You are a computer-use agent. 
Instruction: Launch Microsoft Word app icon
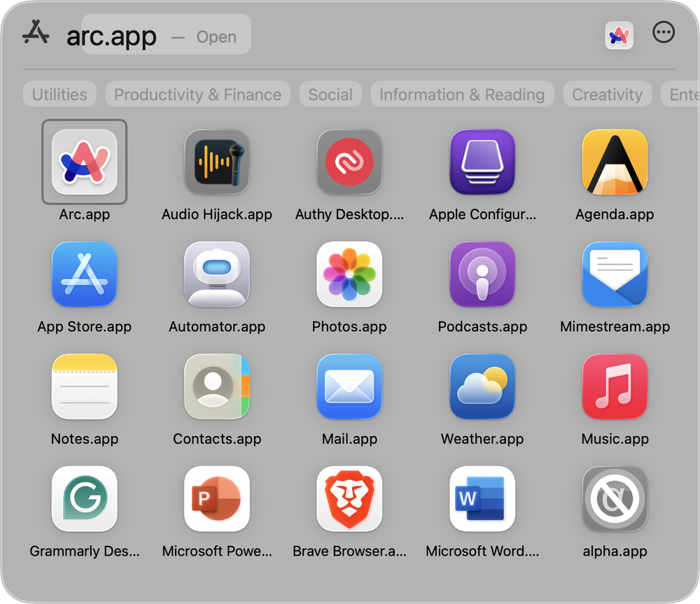point(482,498)
